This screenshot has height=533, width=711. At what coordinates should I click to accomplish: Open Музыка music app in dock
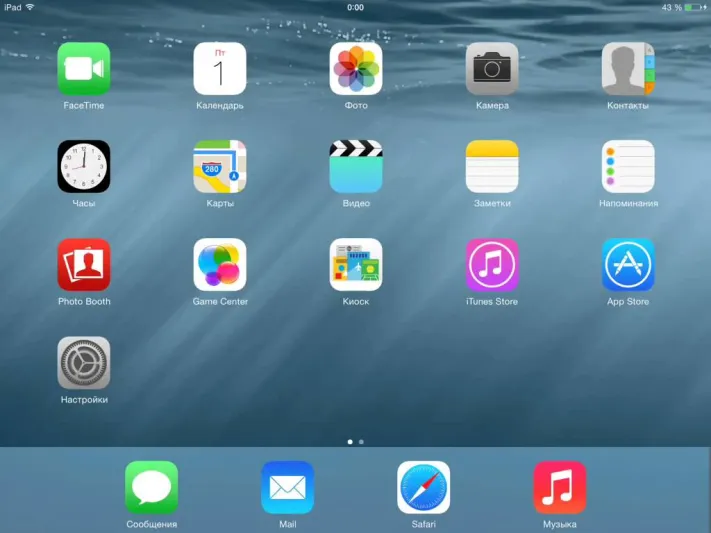(x=560, y=487)
